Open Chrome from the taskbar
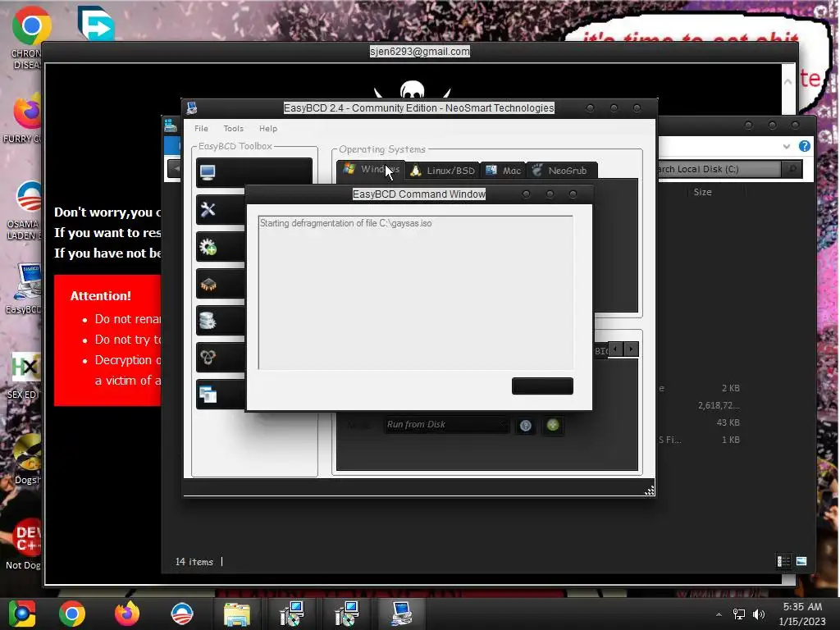Screen dimensions: 840x630 [x=72, y=614]
